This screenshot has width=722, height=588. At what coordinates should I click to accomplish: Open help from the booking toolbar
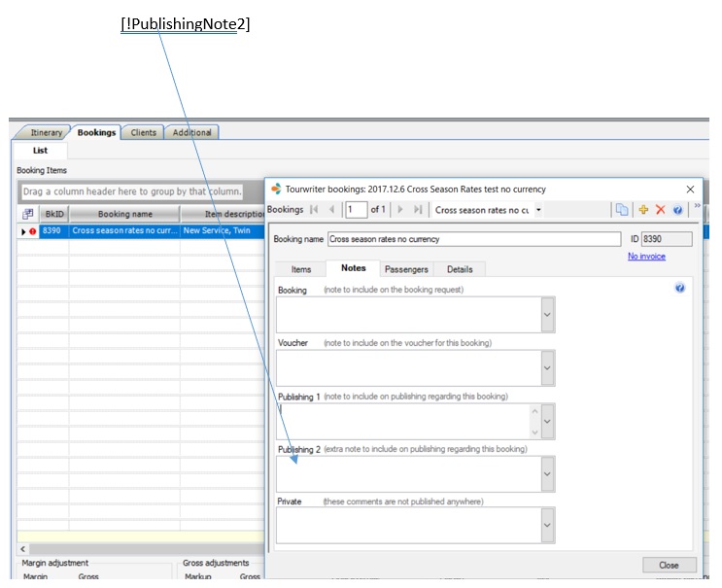[677, 210]
